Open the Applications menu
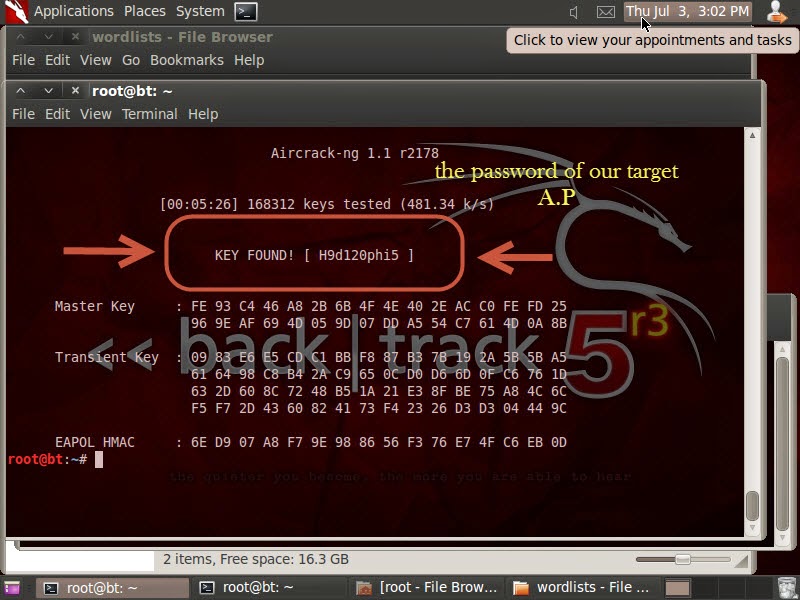Viewport: 800px width, 600px height. click(73, 11)
